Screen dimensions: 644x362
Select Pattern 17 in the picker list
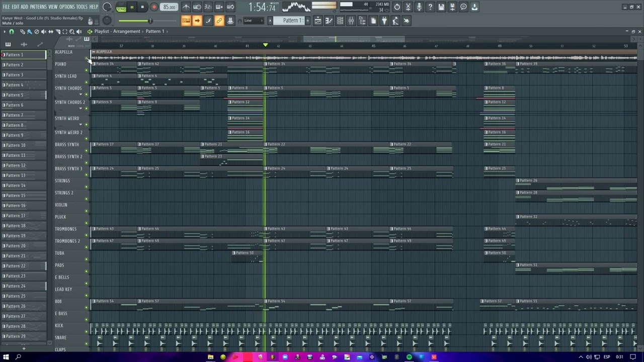pos(23,215)
